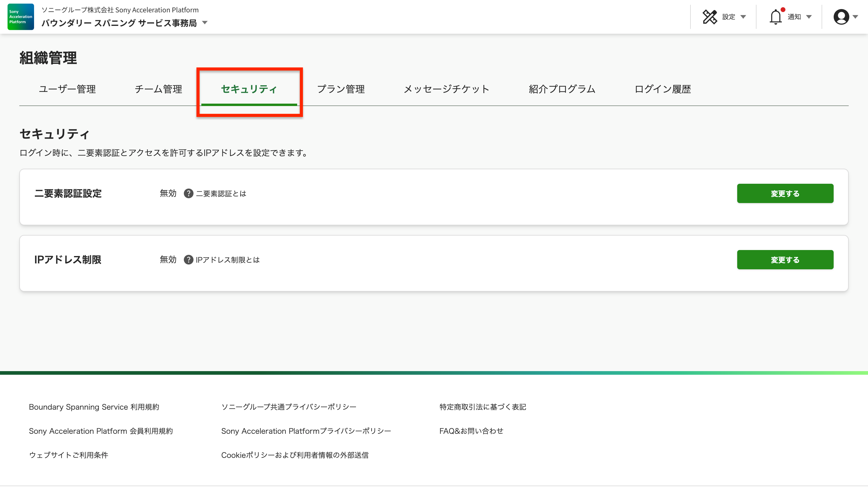Go to the ログイン履歴 tab
868x488 pixels.
pos(663,89)
